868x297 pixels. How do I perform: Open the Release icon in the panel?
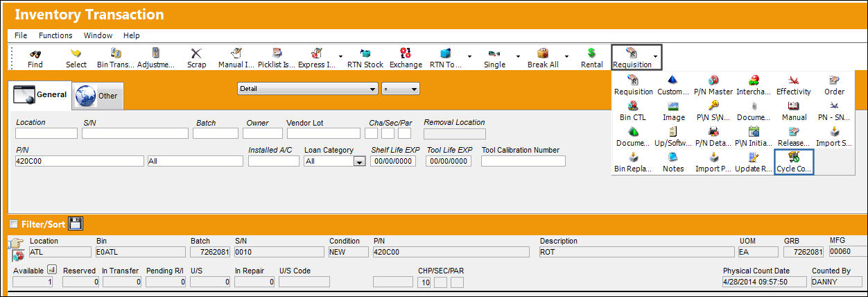794,132
